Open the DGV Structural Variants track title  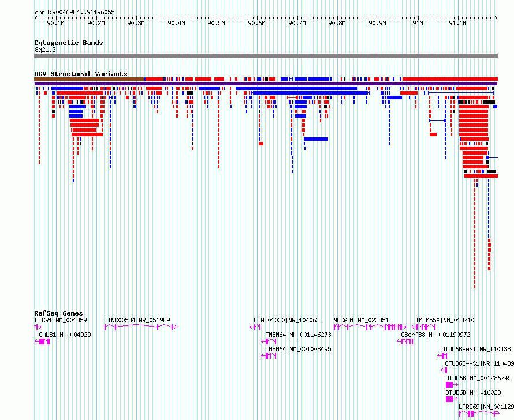[81, 74]
